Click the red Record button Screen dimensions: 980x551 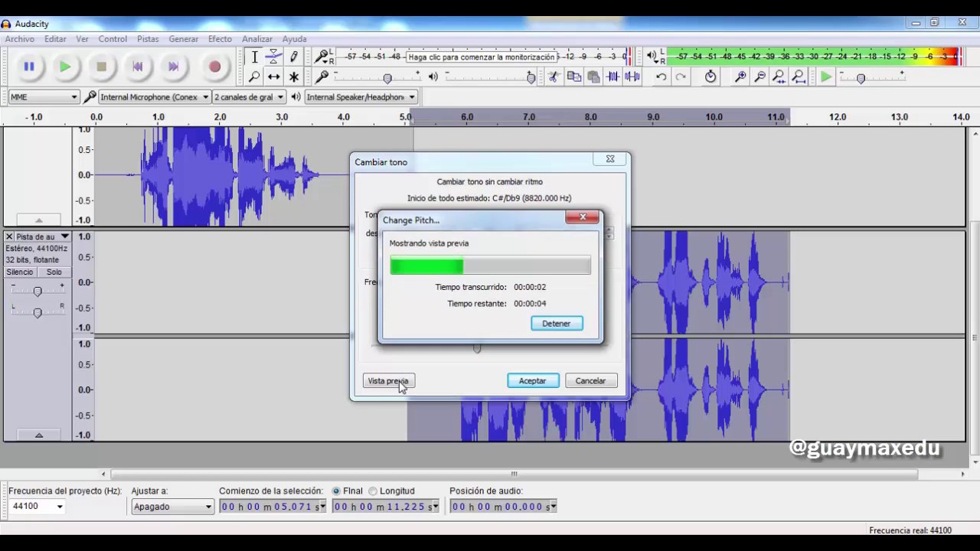point(214,67)
